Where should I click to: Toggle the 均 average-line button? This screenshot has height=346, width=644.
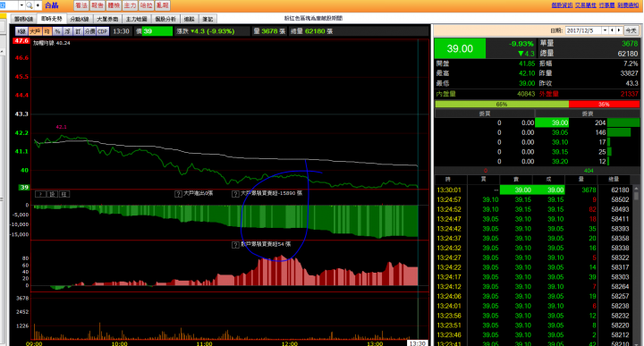tap(47, 31)
